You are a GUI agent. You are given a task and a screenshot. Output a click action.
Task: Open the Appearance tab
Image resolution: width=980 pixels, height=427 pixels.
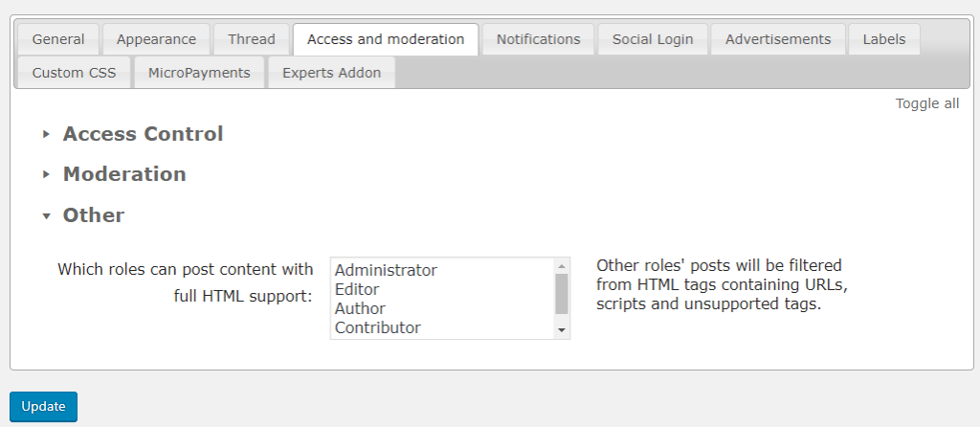click(x=156, y=39)
